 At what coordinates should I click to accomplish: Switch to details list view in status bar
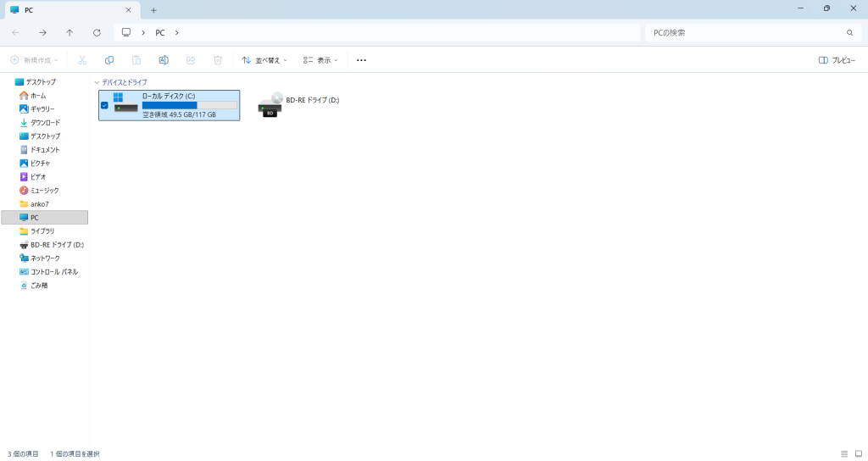coord(844,454)
